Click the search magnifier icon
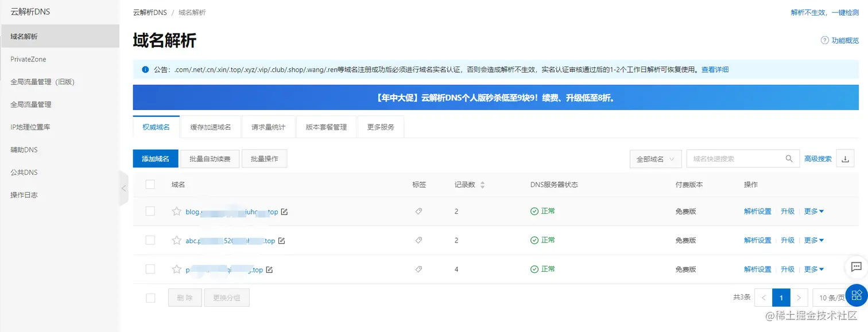This screenshot has height=332, width=868. pyautogui.click(x=789, y=159)
